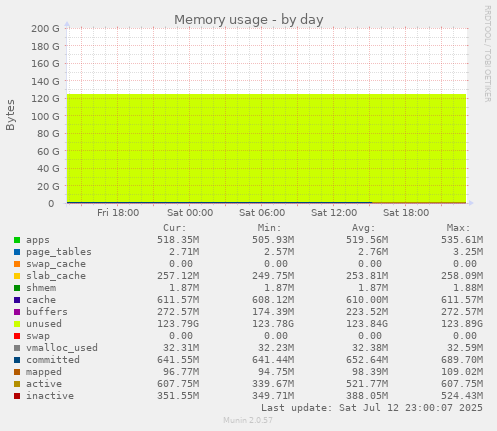Click the 'apps' legend label

(38, 240)
